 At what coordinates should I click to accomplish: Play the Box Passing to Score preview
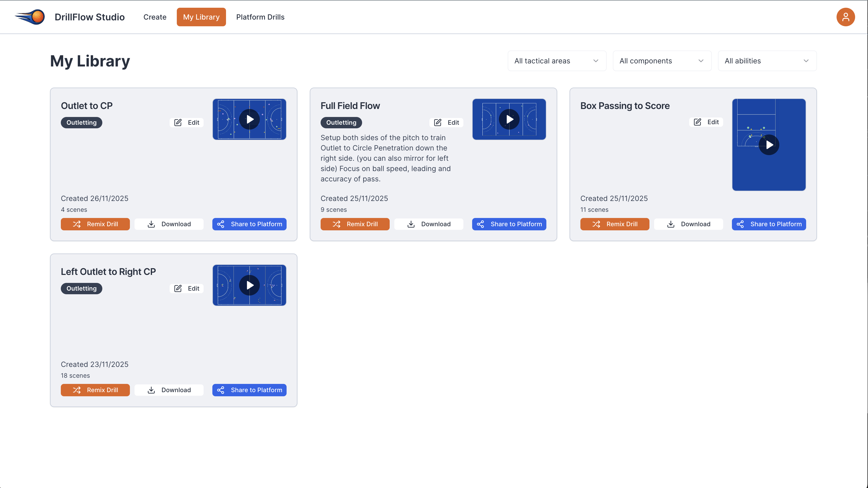pyautogui.click(x=769, y=145)
